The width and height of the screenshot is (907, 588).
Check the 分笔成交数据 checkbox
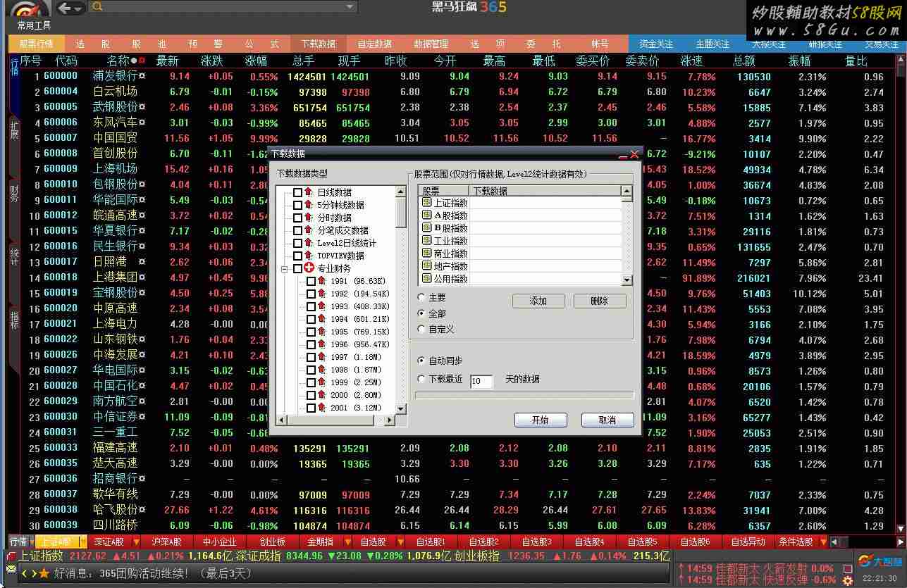(x=297, y=230)
